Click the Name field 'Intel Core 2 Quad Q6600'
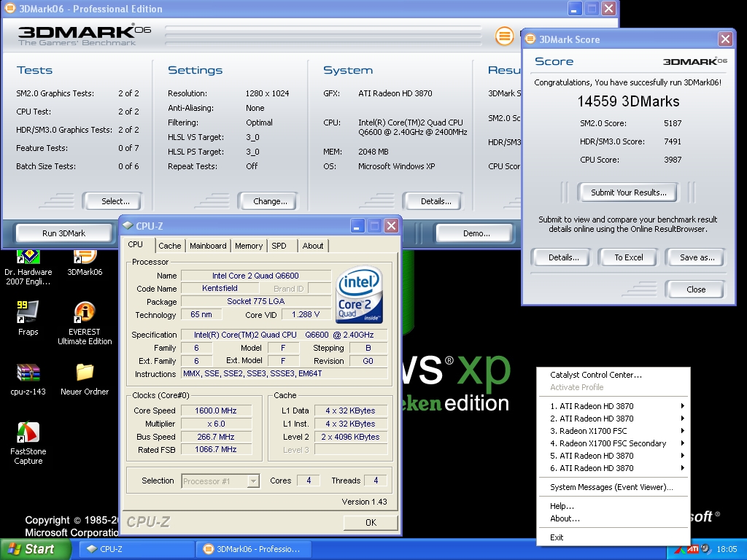The image size is (747, 560). pyautogui.click(x=256, y=276)
